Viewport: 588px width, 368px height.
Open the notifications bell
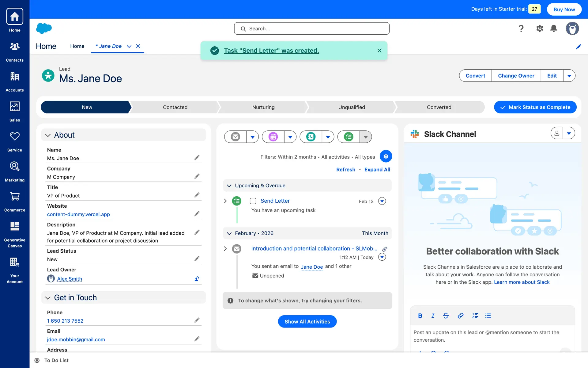(554, 29)
